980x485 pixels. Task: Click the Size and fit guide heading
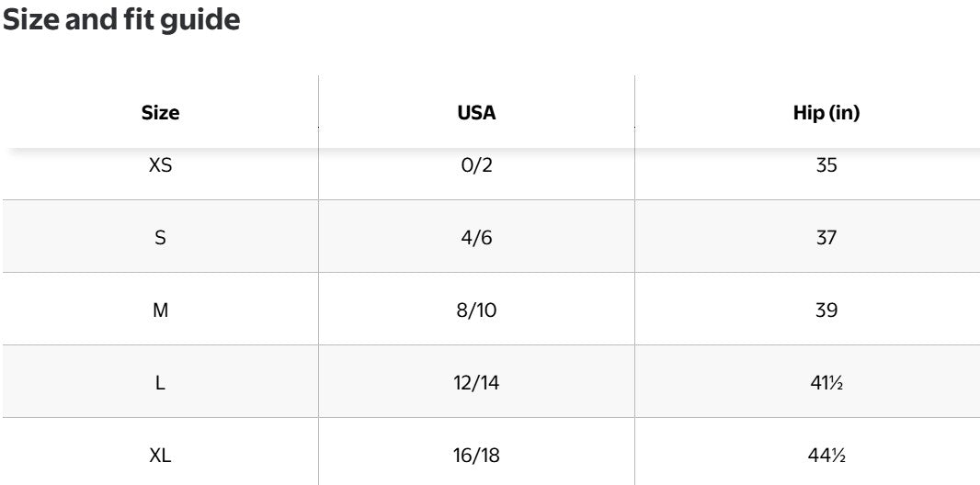coord(121,21)
